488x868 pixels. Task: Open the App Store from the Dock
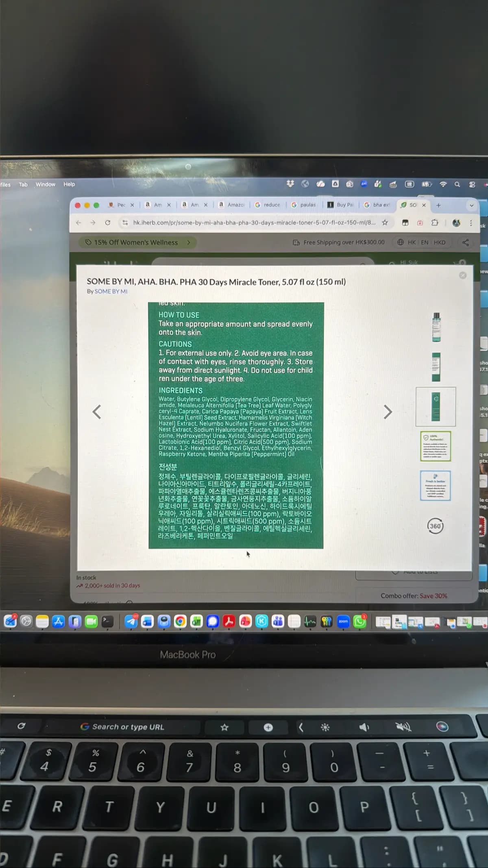coord(59,622)
